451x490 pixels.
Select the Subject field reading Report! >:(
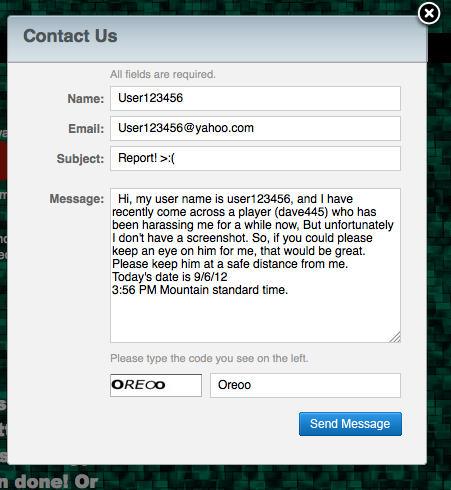pyautogui.click(x=255, y=158)
